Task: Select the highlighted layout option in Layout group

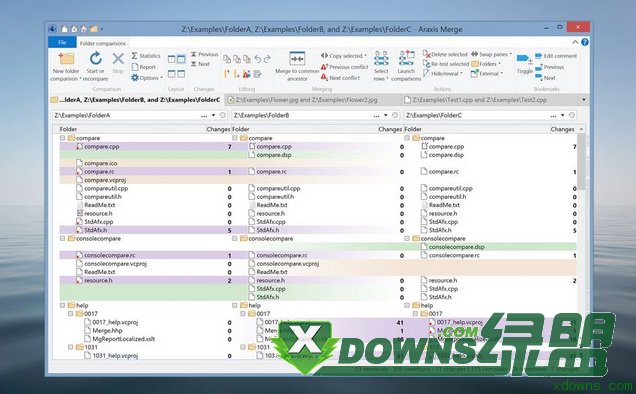Action: (181, 59)
